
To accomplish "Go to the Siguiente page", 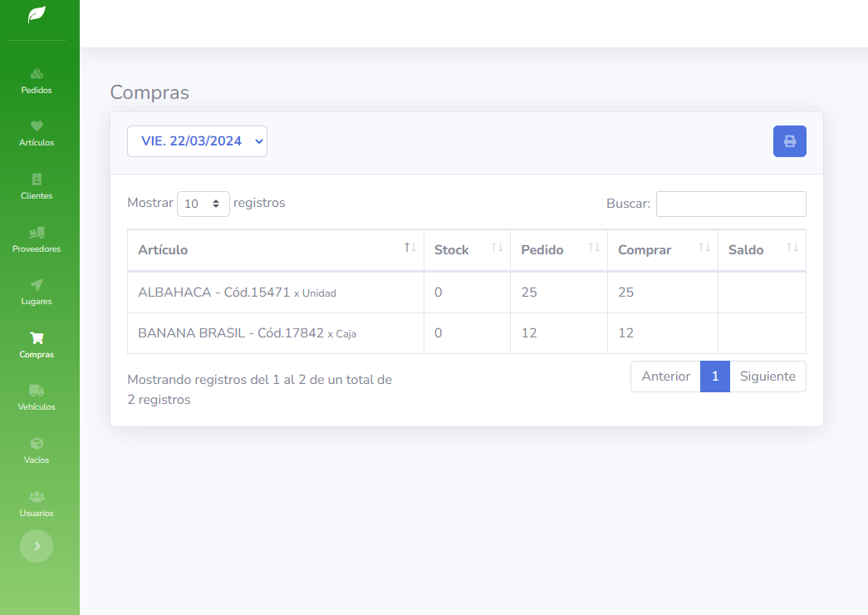I will 767,376.
